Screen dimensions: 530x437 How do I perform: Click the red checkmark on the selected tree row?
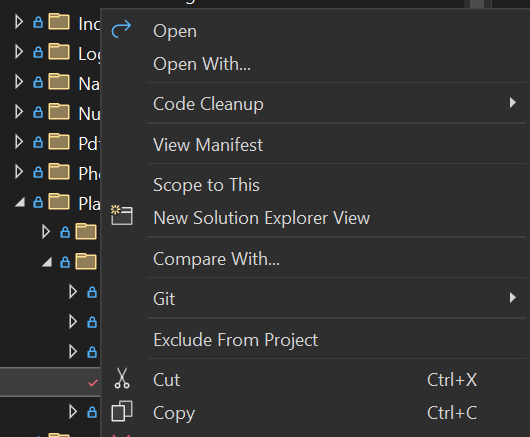coord(93,383)
